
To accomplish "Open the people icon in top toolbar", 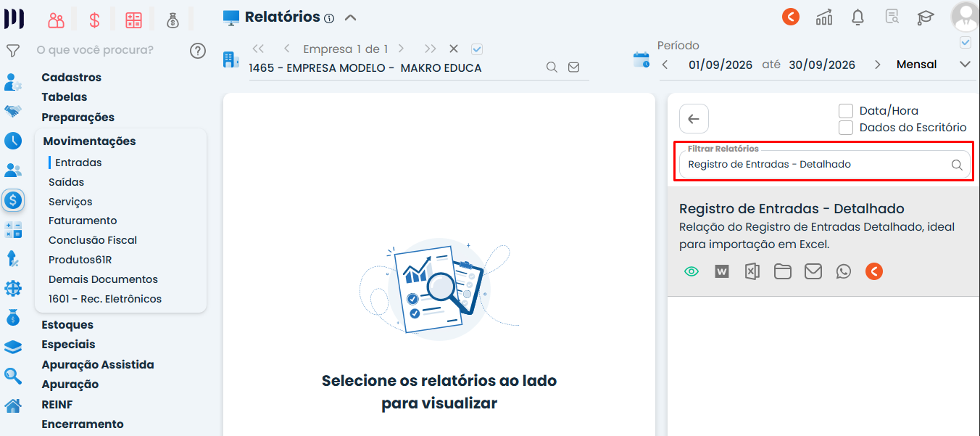I will coord(56,20).
